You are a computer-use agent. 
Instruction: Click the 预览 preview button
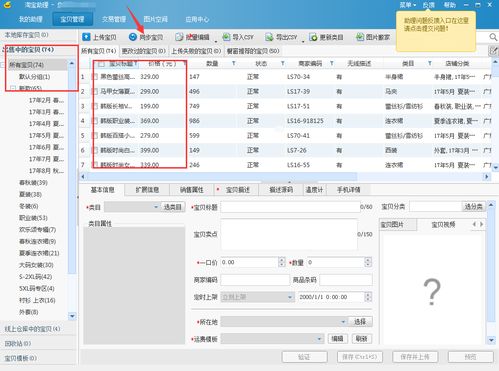click(x=470, y=357)
